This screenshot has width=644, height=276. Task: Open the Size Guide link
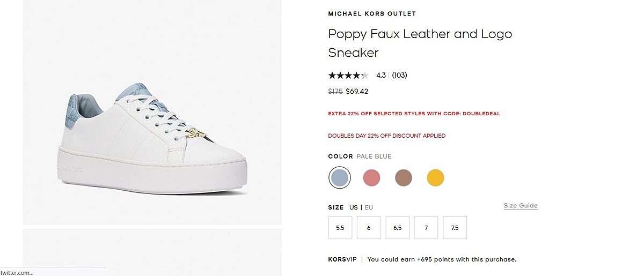[x=521, y=206]
